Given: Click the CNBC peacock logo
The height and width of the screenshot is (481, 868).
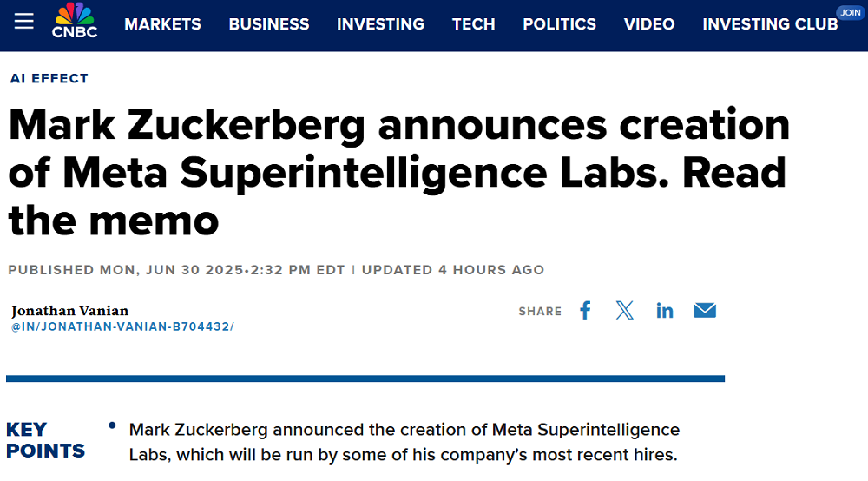Looking at the screenshot, I should click(75, 21).
